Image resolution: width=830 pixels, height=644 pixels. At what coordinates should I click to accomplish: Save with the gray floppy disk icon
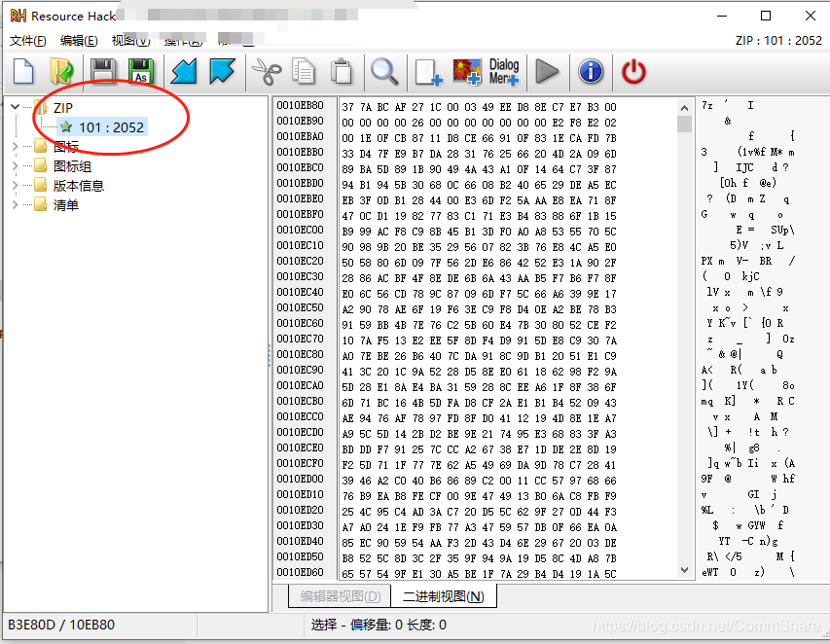click(103, 71)
